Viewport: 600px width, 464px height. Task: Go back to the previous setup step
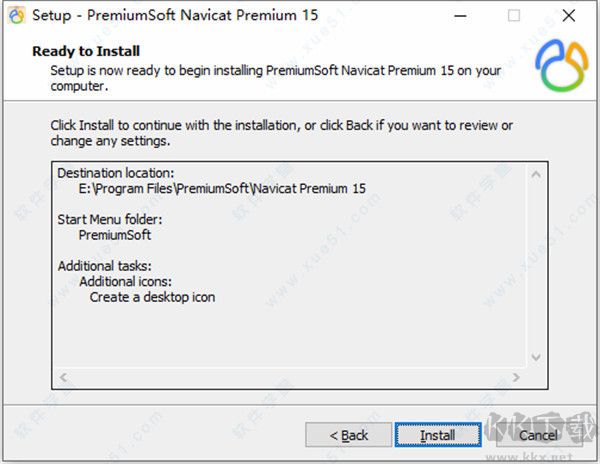[x=349, y=435]
